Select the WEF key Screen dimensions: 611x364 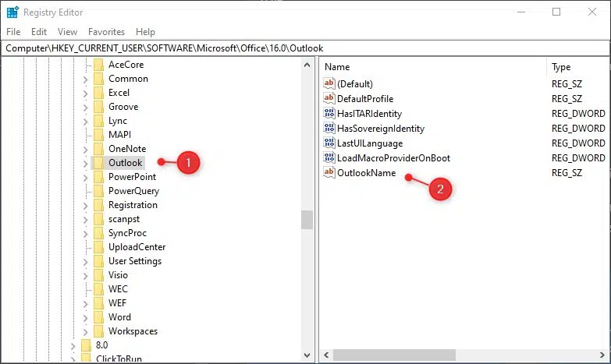click(117, 303)
